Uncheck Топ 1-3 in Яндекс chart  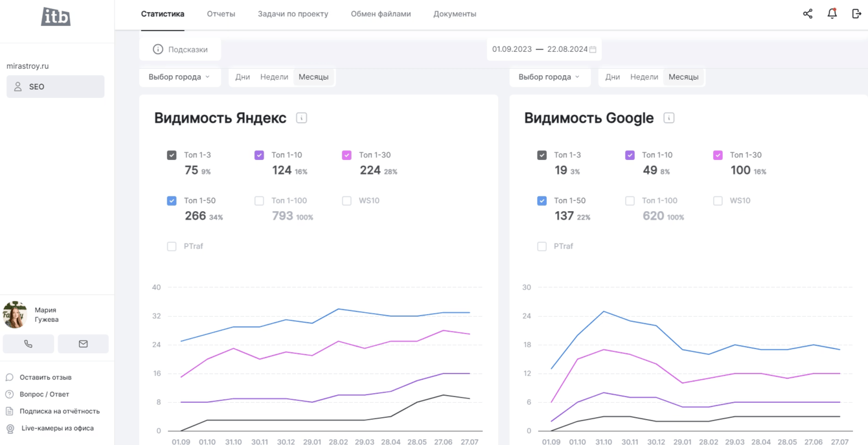point(172,155)
